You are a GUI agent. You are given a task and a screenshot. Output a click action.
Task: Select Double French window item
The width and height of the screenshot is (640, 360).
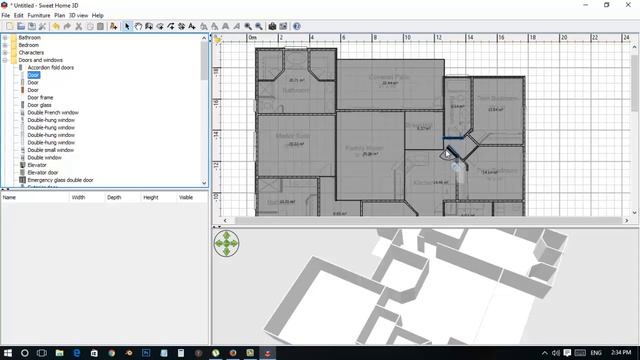coord(53,113)
